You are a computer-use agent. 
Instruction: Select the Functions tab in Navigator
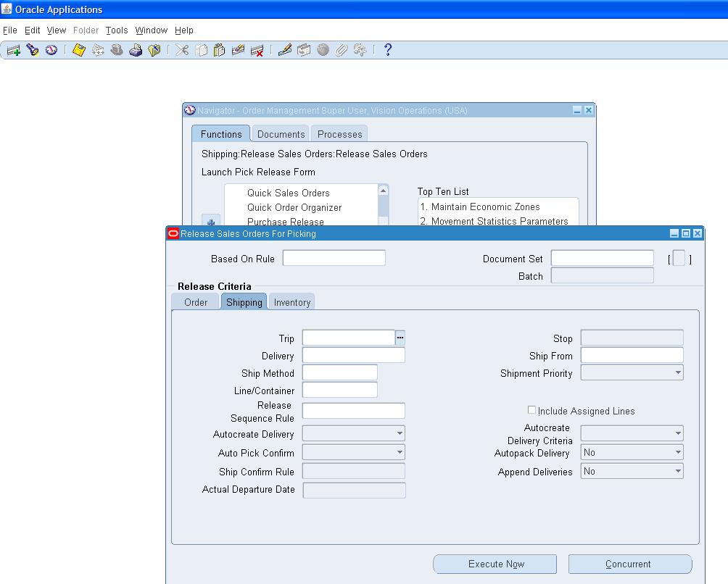click(221, 134)
